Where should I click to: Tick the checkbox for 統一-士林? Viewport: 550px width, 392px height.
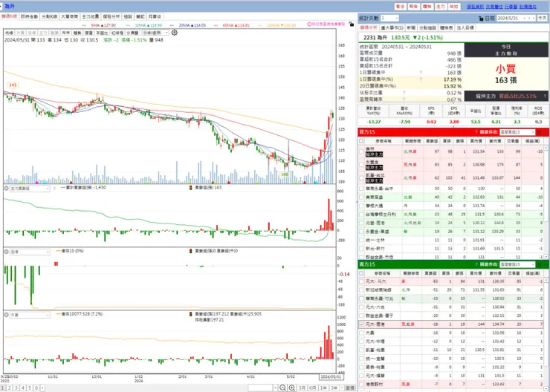(x=362, y=241)
